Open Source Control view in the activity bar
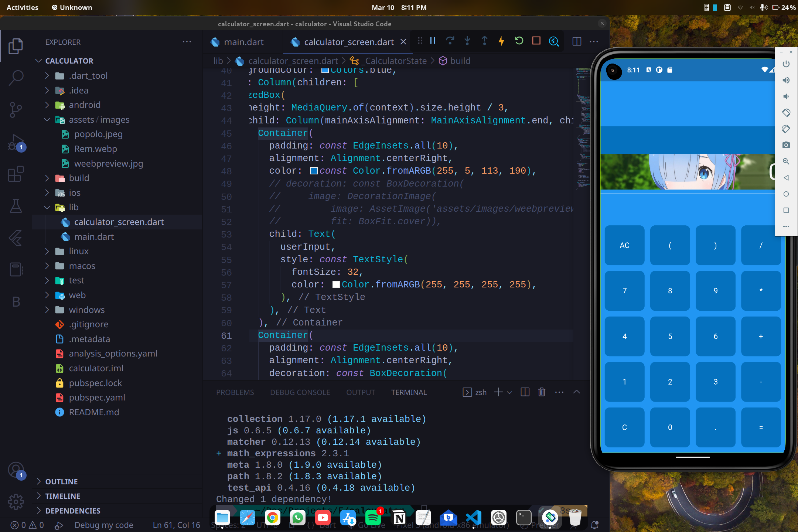This screenshot has width=798, height=532. tap(16, 110)
